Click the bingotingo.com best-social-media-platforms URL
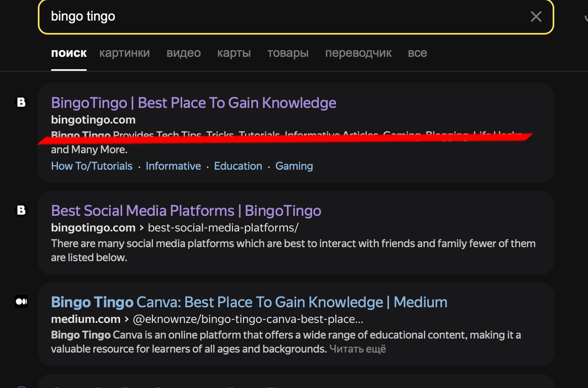 174,228
